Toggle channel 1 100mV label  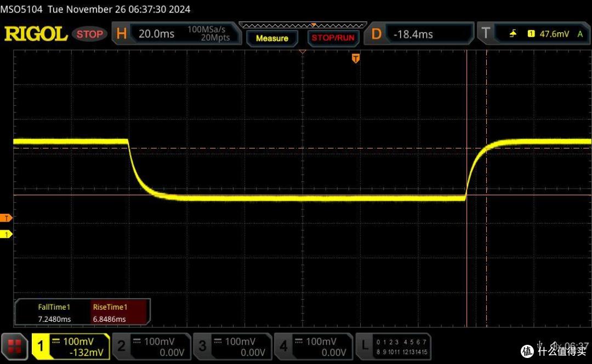click(x=78, y=342)
